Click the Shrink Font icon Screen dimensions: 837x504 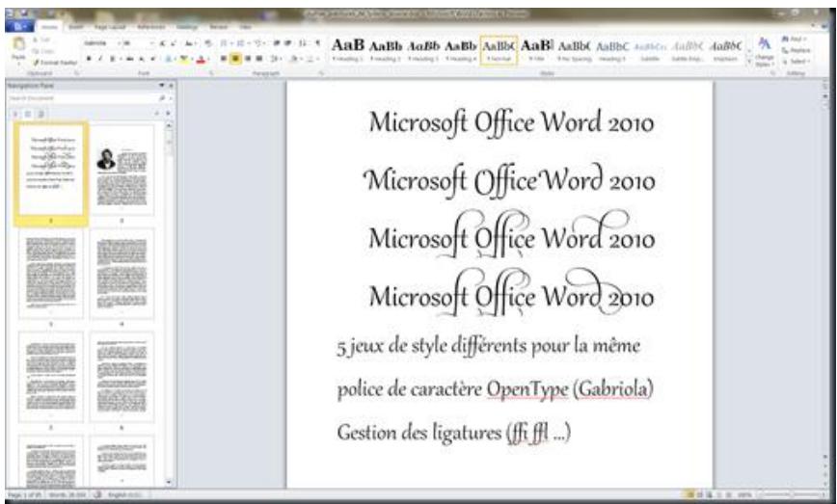click(173, 43)
